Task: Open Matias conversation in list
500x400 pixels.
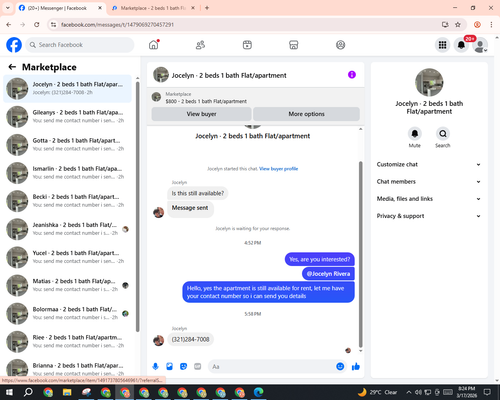Action: 67,285
